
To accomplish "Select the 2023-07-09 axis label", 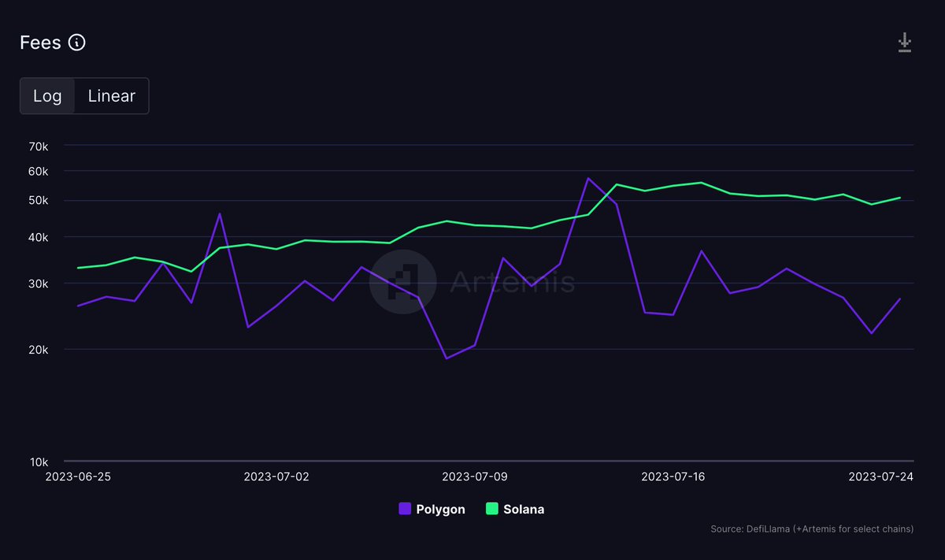I will pyautogui.click(x=476, y=477).
